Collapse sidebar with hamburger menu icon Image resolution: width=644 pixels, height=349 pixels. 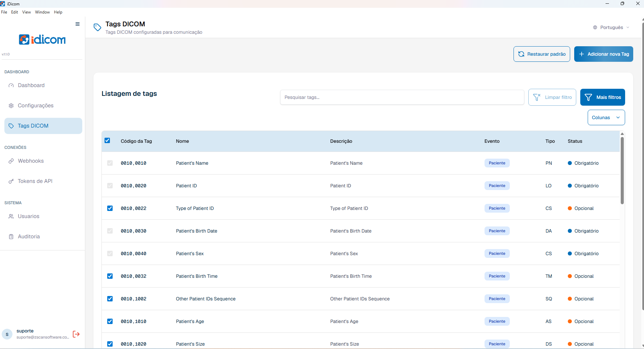(78, 24)
